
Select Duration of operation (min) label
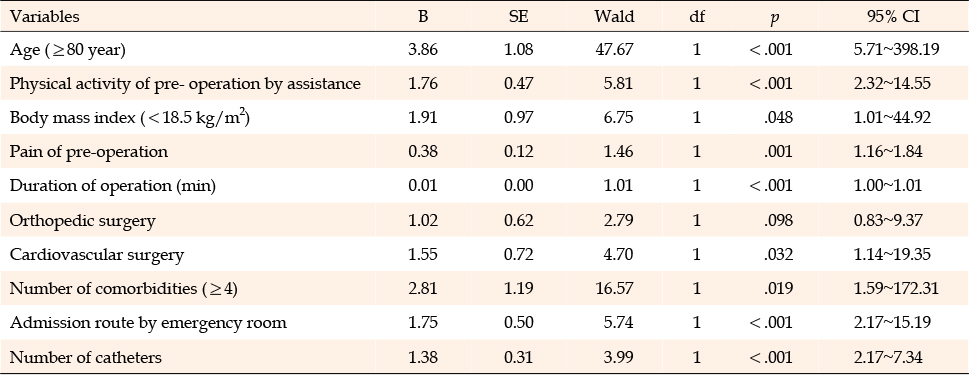(x=112, y=185)
